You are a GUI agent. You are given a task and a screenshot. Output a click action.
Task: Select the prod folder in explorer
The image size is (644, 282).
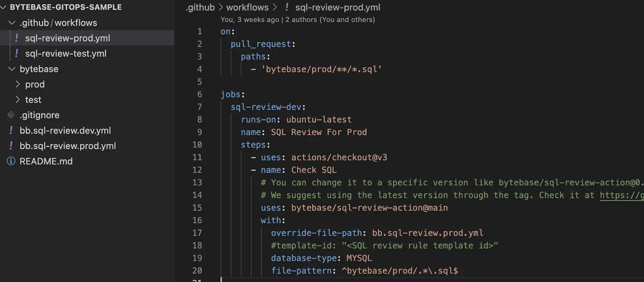pyautogui.click(x=35, y=84)
